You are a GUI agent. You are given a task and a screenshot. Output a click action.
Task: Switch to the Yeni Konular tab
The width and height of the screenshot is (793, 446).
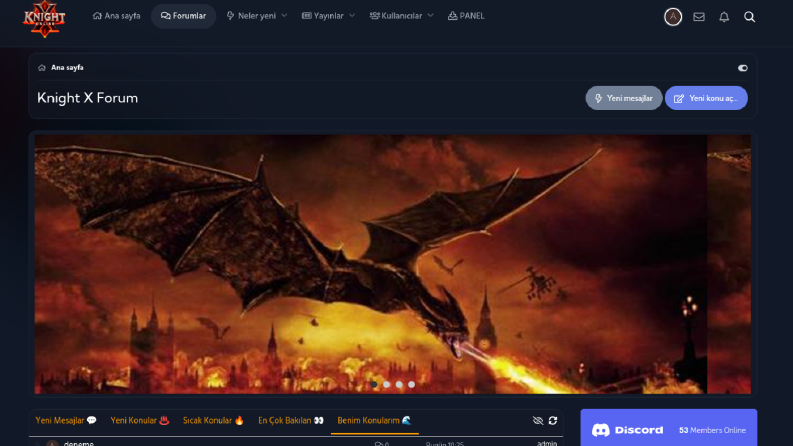point(140,420)
